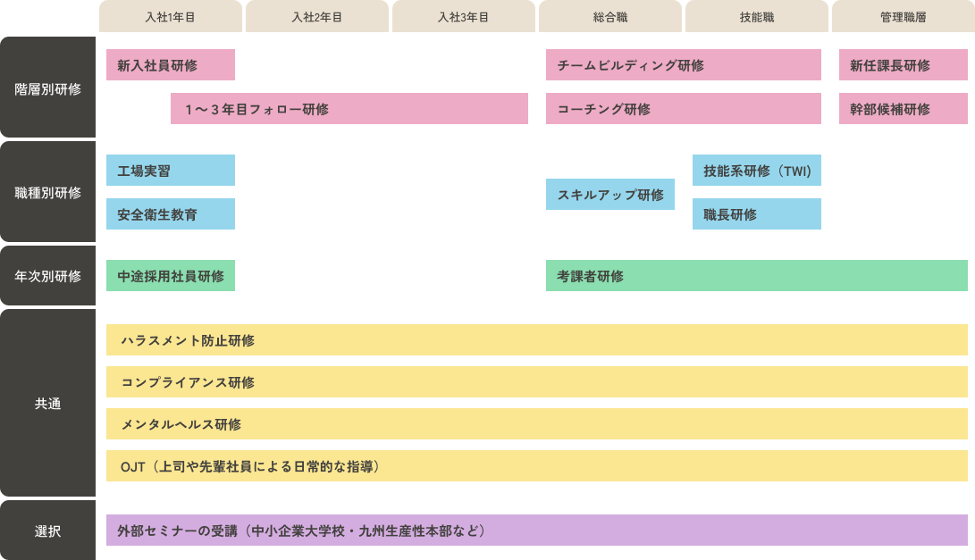Click the 幹部候補研修 block

coord(903,109)
